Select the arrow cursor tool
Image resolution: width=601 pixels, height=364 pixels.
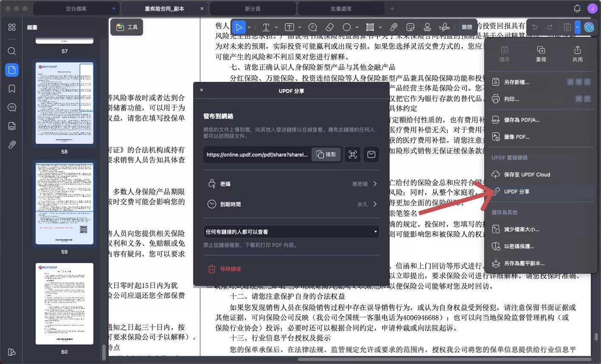click(x=239, y=28)
